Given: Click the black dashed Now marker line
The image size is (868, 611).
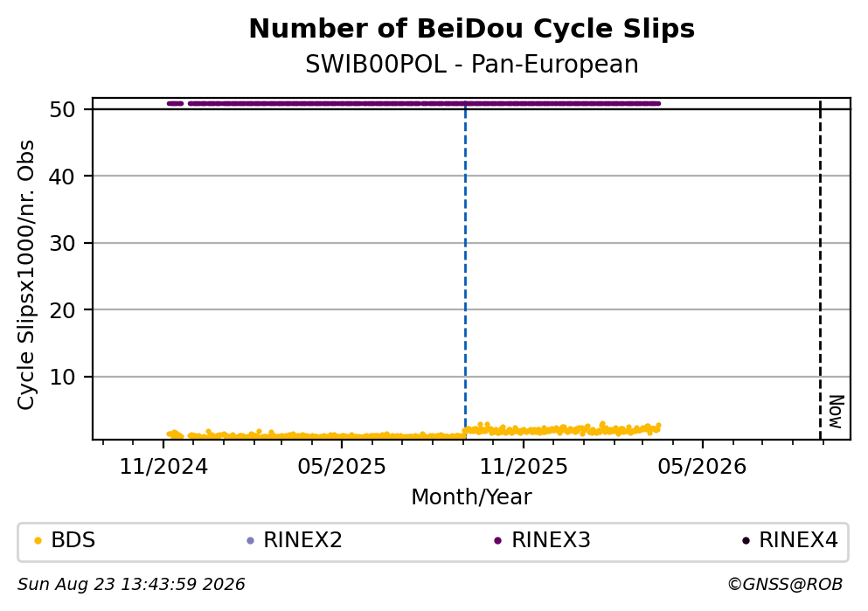Looking at the screenshot, I should click(820, 269).
